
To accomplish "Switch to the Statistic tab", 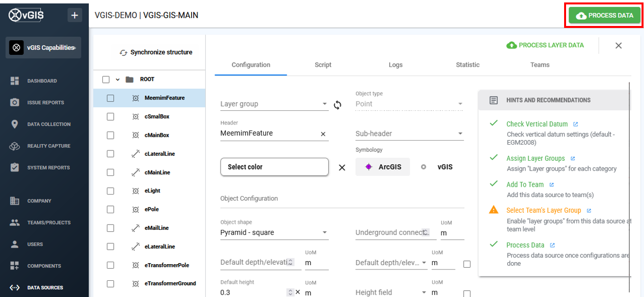I will click(x=468, y=65).
